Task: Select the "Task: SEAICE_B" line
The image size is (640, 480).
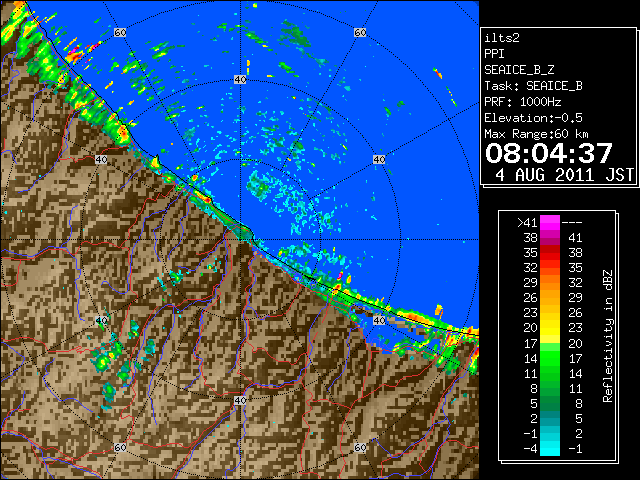Action: pyautogui.click(x=533, y=86)
